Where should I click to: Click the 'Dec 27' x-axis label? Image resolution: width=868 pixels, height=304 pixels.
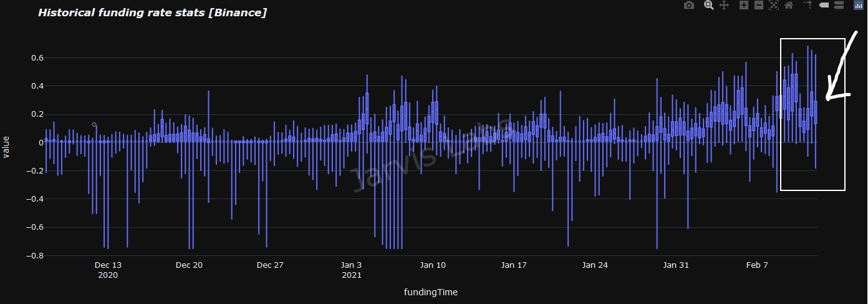click(x=270, y=265)
